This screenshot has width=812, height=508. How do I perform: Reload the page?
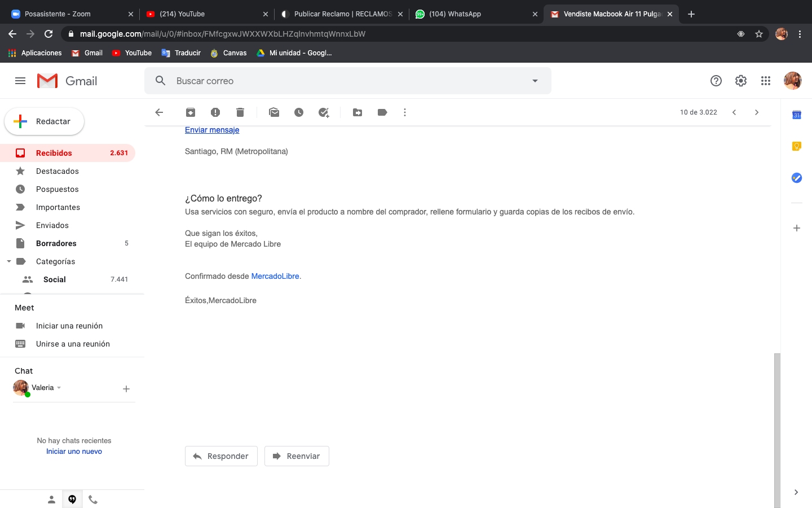[x=48, y=34]
